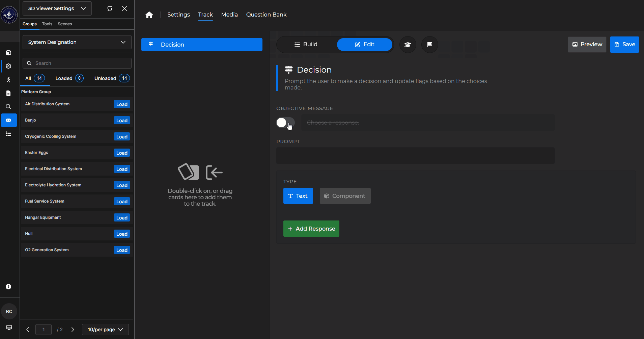This screenshot has height=339, width=644.
Task: Load the Fuel Service System
Action: [x=122, y=202]
